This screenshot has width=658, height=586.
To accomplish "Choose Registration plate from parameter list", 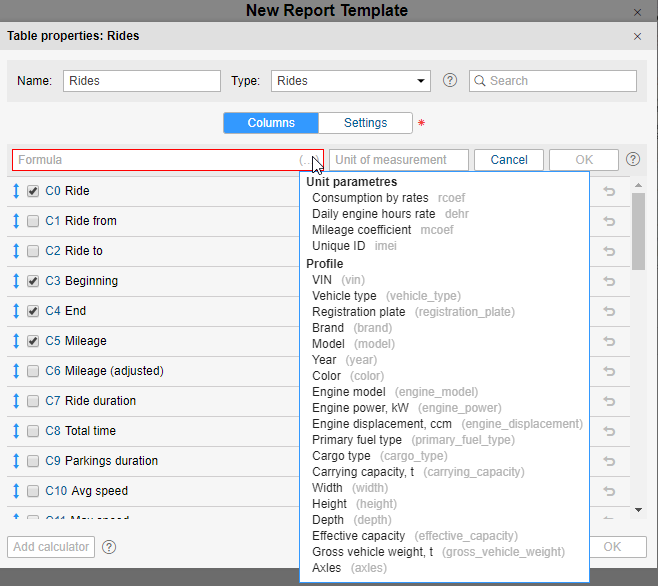I will tap(359, 312).
